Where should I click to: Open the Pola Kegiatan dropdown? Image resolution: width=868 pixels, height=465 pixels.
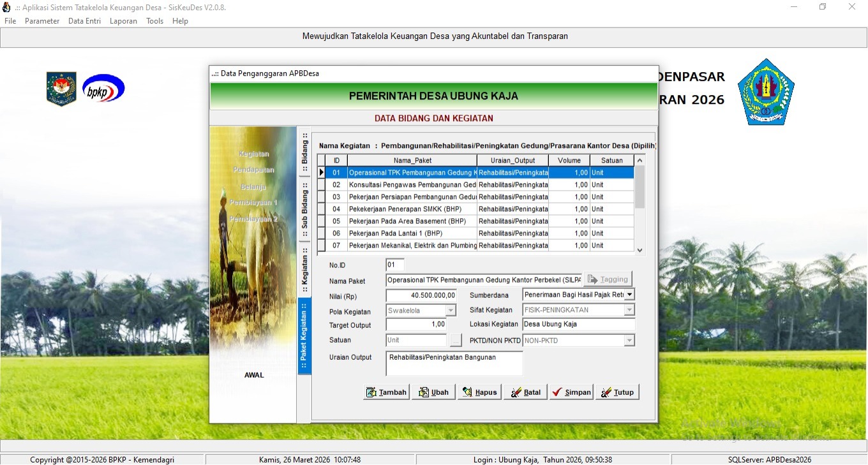pyautogui.click(x=451, y=311)
